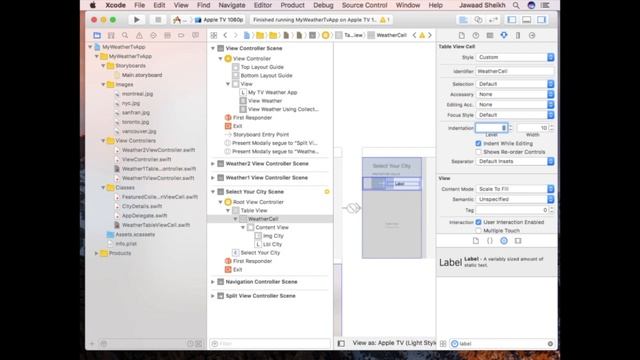This screenshot has width=640, height=360.
Task: Open the Issue navigator warning icon
Action: [139, 36]
